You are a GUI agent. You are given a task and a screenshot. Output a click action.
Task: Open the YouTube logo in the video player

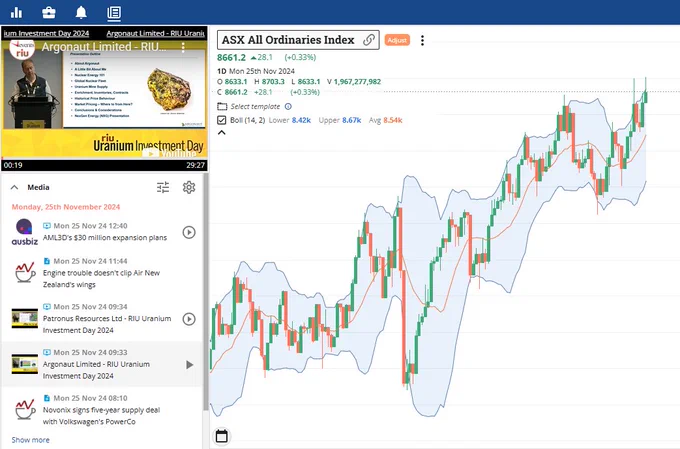pos(170,153)
